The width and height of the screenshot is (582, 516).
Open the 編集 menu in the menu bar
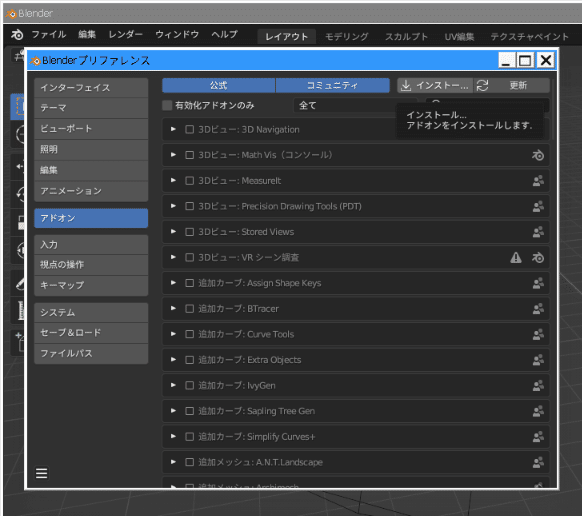pos(87,35)
